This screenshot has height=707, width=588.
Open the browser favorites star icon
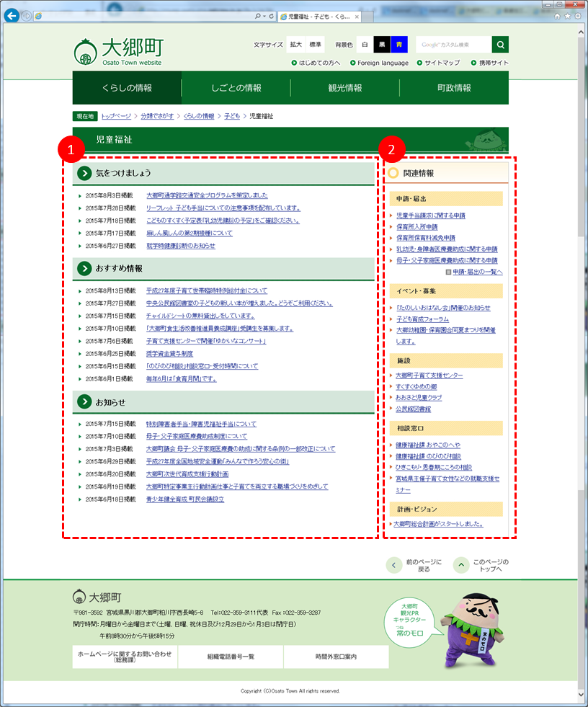click(x=568, y=16)
